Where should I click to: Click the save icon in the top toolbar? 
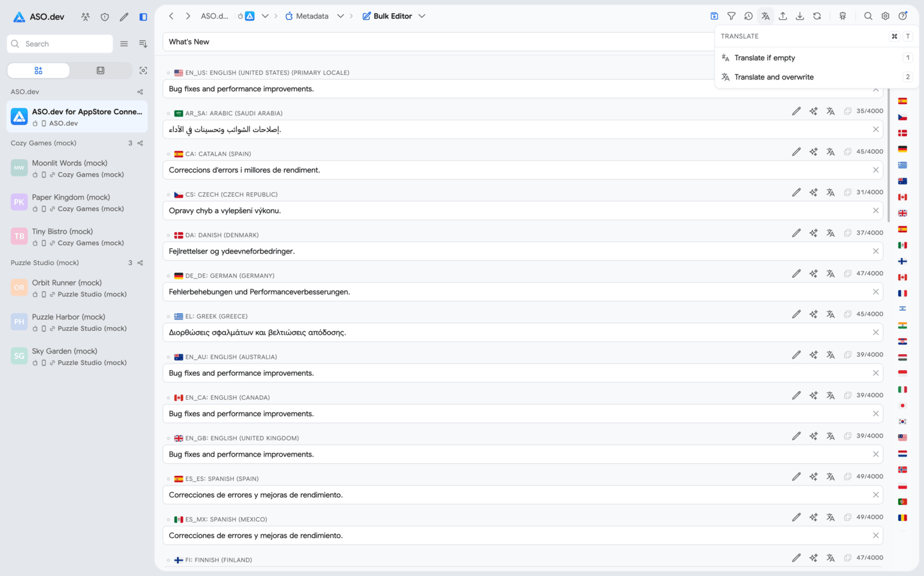pyautogui.click(x=714, y=16)
